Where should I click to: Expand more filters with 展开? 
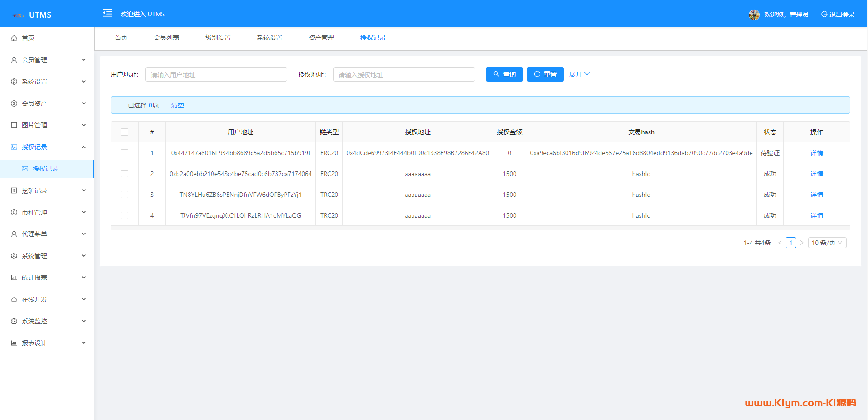coord(579,74)
